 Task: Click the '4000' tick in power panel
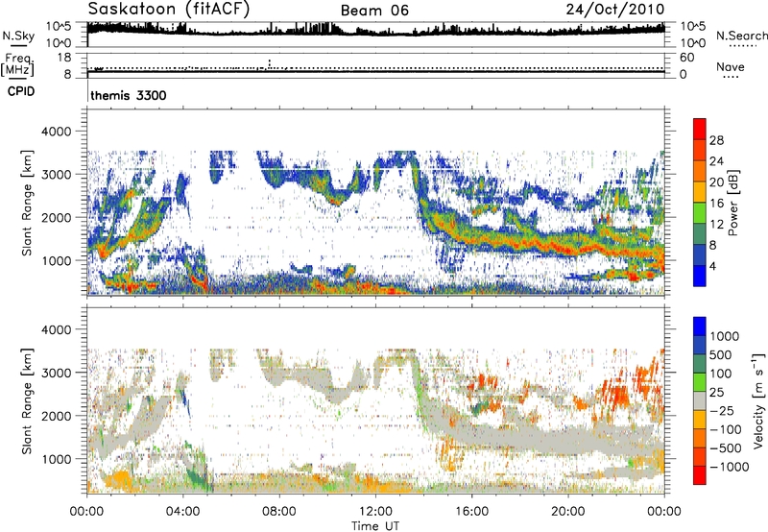point(57,132)
